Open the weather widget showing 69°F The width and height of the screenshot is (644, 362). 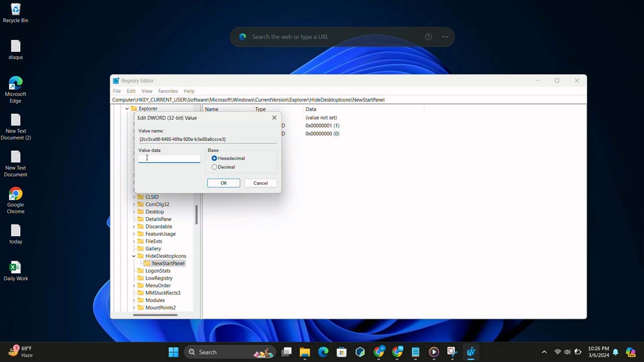tap(20, 352)
